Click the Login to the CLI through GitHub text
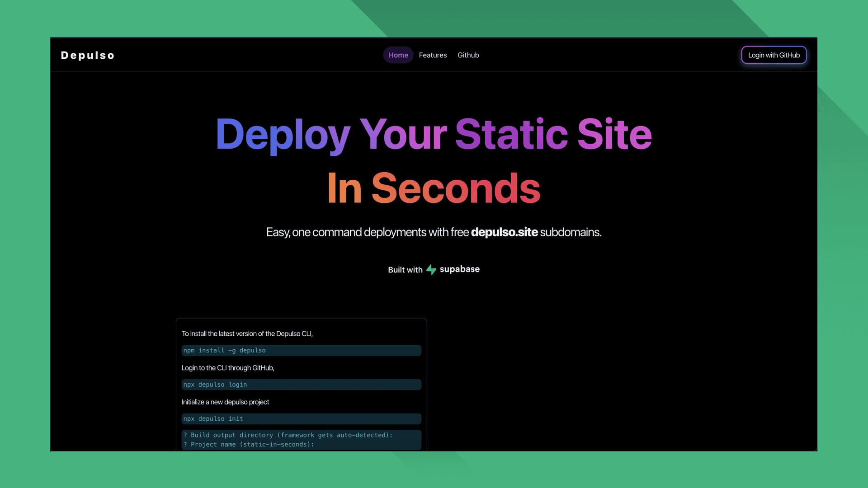Screen dimensions: 868x488 click(x=228, y=368)
